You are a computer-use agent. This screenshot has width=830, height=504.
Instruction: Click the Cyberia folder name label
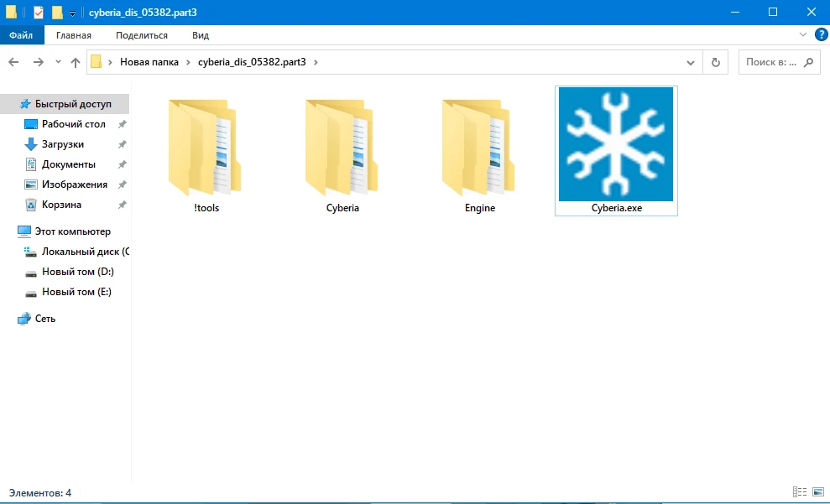click(342, 208)
